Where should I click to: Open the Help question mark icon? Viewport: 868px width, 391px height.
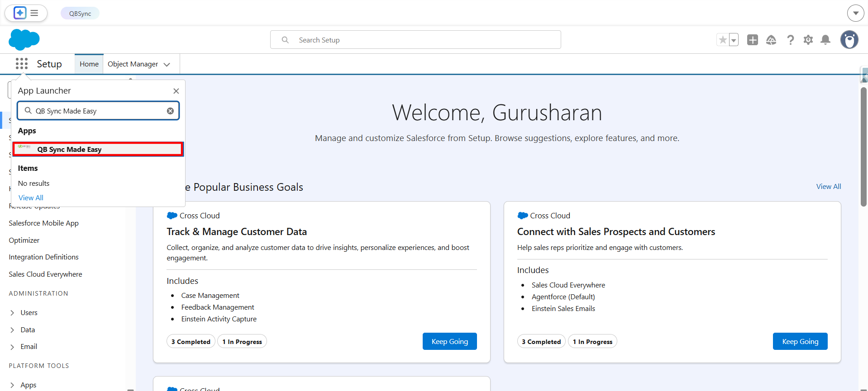790,40
